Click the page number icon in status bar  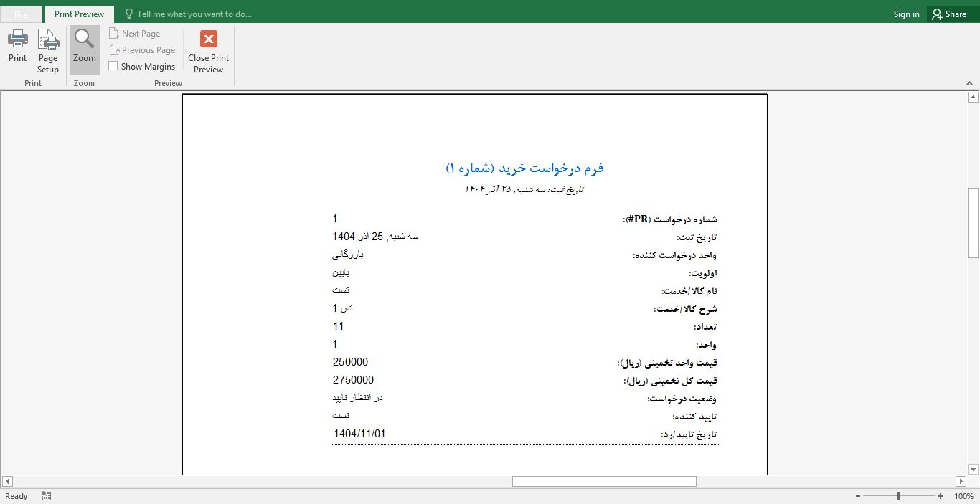[x=46, y=495]
